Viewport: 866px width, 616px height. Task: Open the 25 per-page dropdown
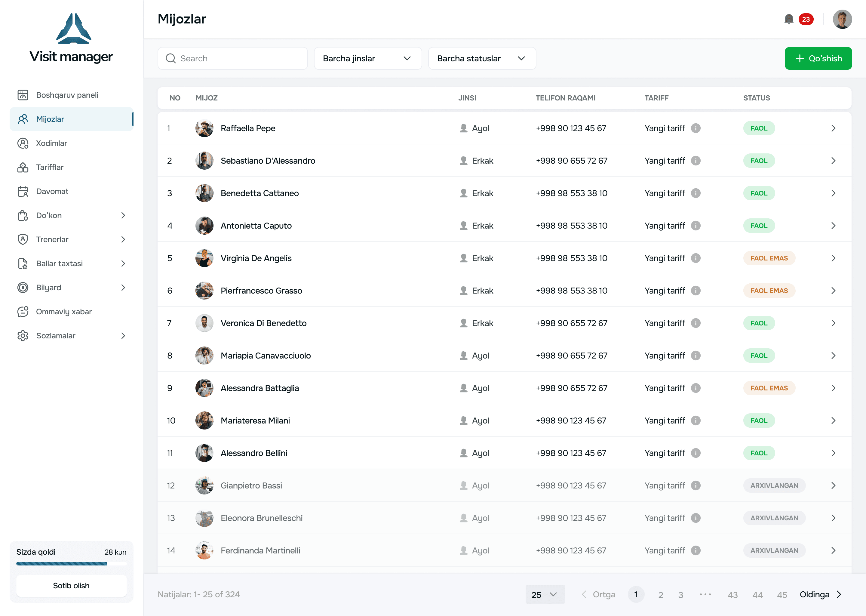click(x=545, y=594)
